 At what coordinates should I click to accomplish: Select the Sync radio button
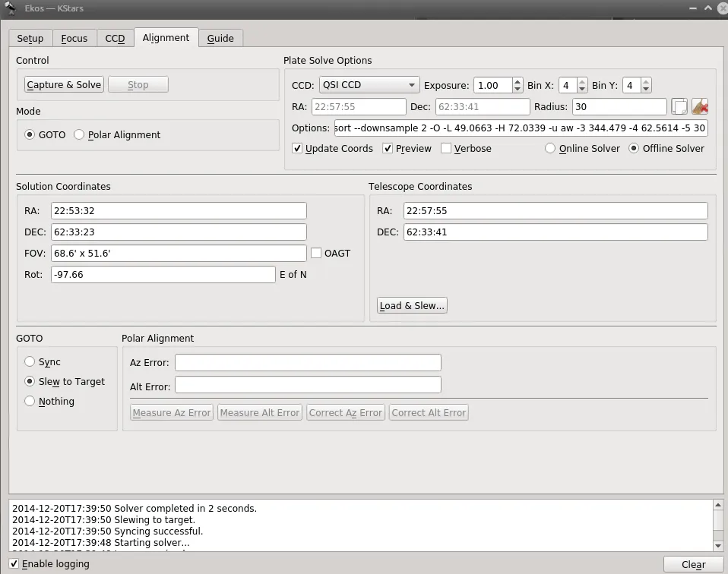(30, 361)
